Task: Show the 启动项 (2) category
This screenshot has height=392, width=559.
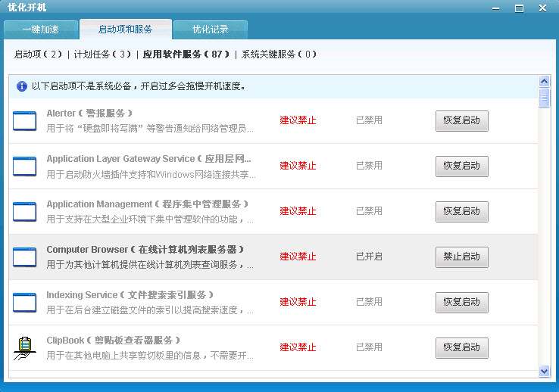Action: coord(38,54)
